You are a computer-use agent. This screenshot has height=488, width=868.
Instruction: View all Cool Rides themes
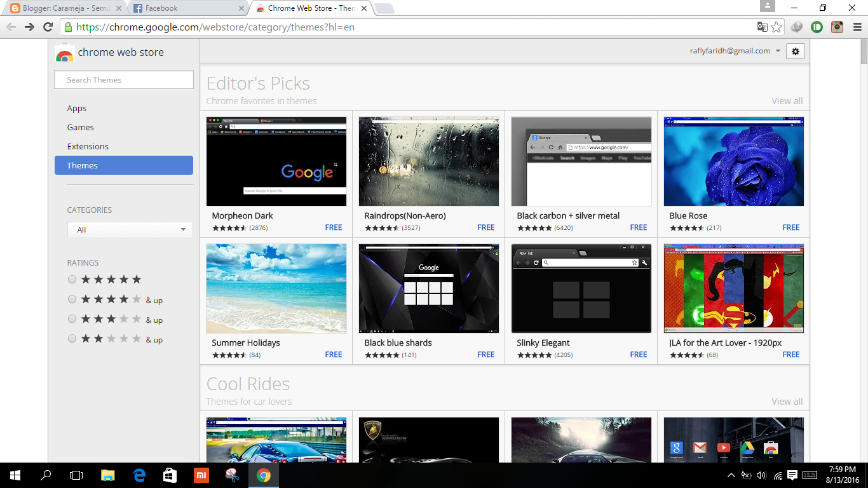click(787, 402)
